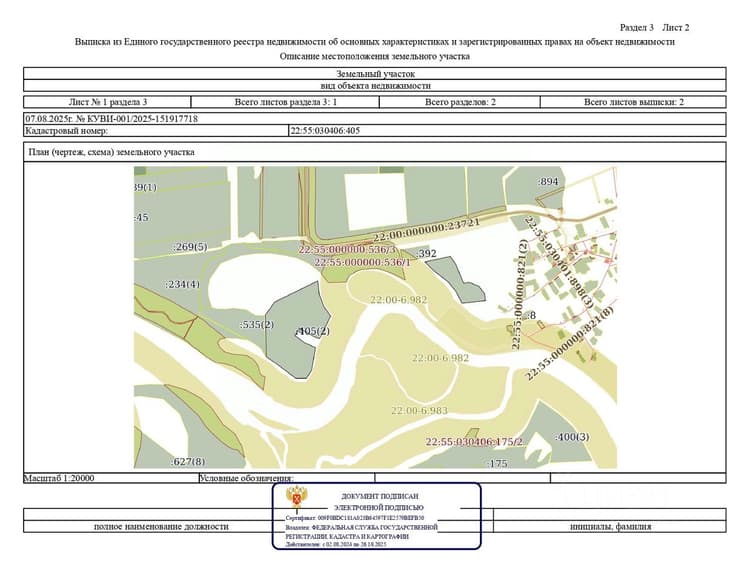Click the parcel label :535(2) on map
Image resolution: width=750 pixels, height=580 pixels.
257,325
